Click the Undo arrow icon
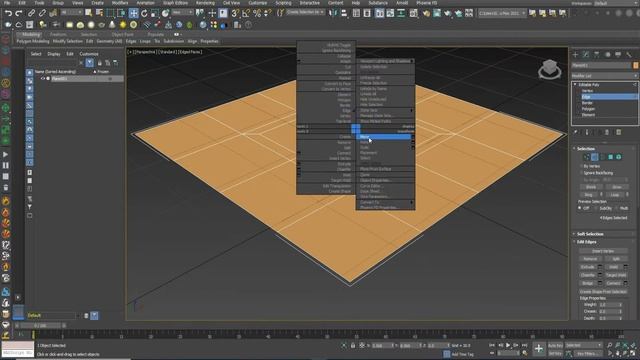 pyautogui.click(x=8, y=13)
